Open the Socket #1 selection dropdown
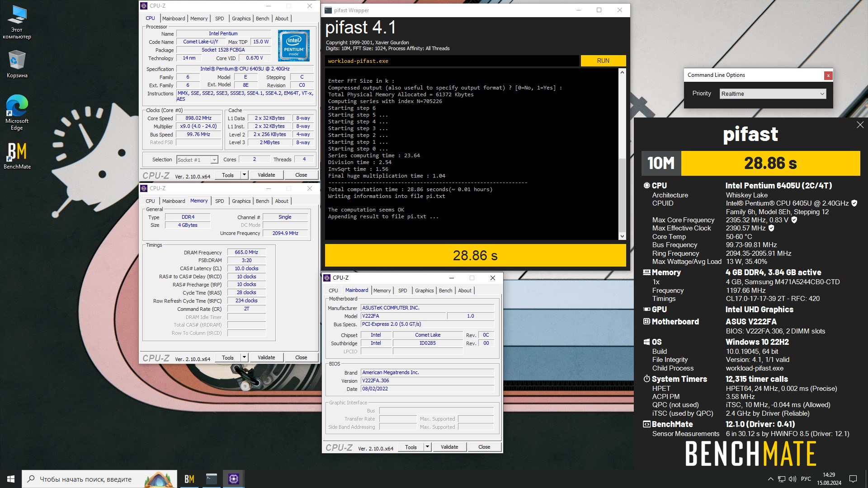The width and height of the screenshot is (868, 488). tap(197, 160)
